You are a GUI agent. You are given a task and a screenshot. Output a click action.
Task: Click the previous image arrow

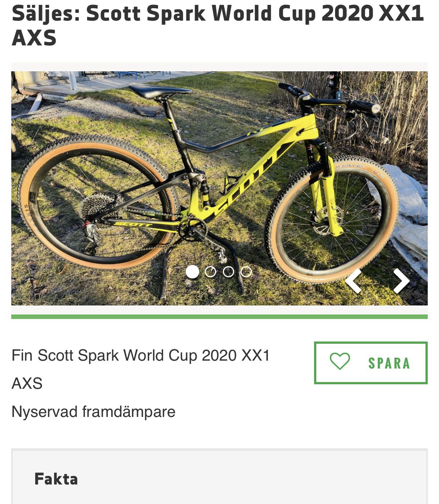click(353, 281)
